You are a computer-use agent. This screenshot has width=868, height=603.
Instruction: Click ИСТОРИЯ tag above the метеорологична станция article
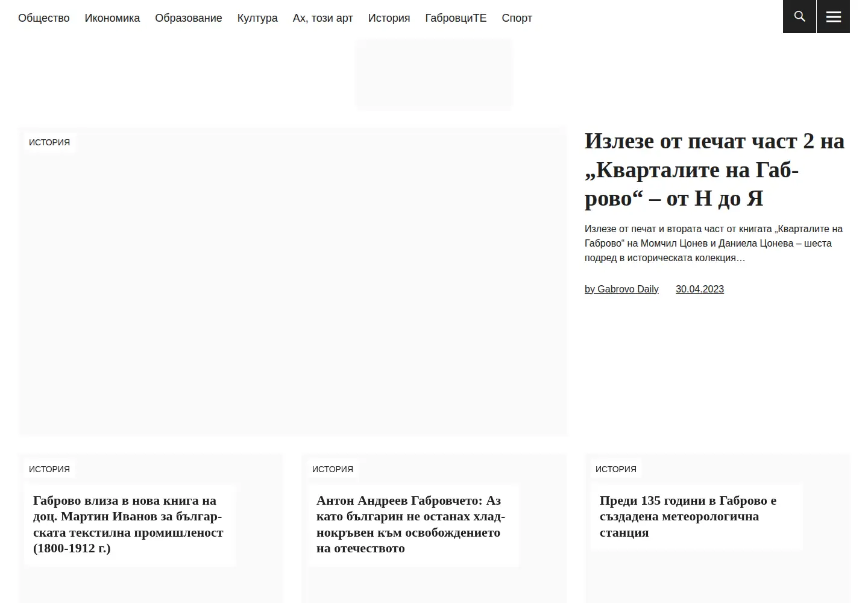tap(616, 469)
